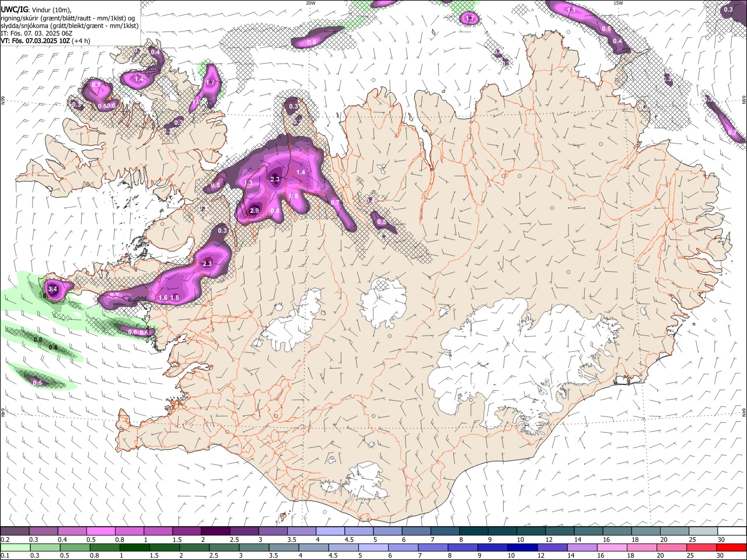Screen dimensions: 747x560
Task: Pick the dark teal upper swatch between 8 and 9
Action: pyautogui.click(x=474, y=531)
